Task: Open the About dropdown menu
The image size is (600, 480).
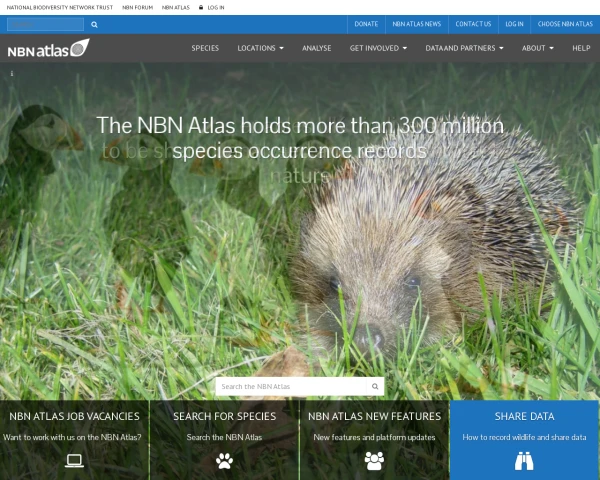Action: (x=538, y=48)
